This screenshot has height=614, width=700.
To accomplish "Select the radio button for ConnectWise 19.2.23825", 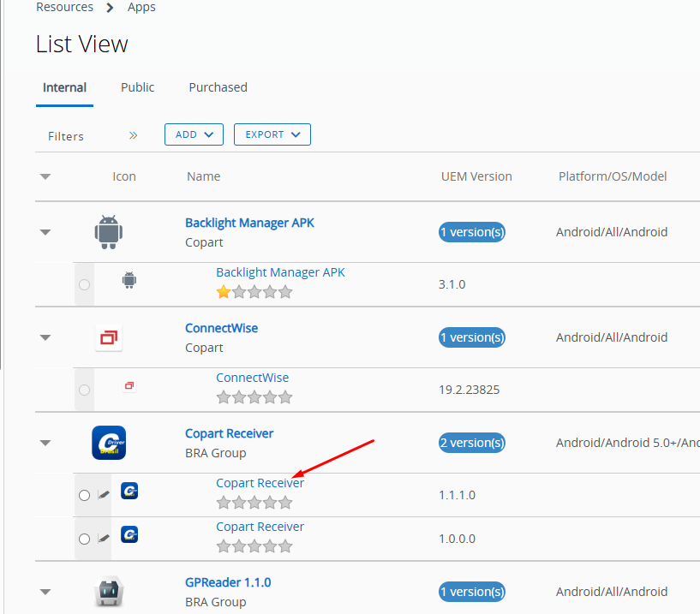I will coord(84,390).
